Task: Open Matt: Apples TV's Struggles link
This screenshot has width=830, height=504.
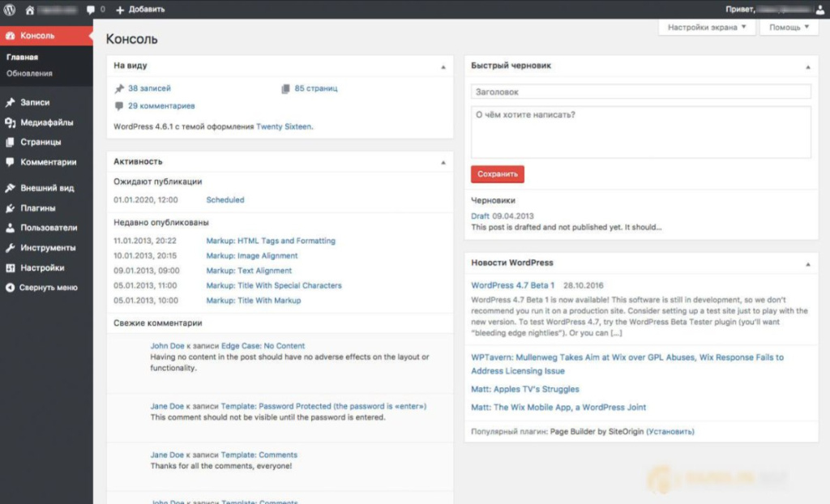Action: pos(525,389)
